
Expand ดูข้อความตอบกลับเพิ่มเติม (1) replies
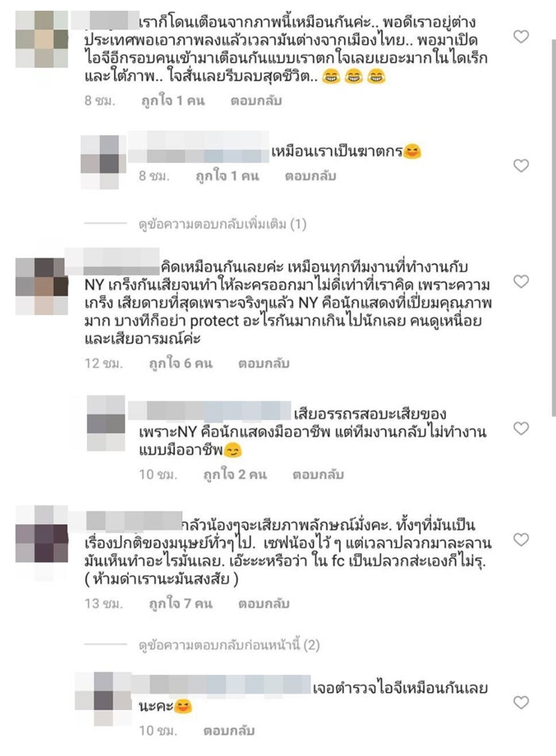coord(222,224)
